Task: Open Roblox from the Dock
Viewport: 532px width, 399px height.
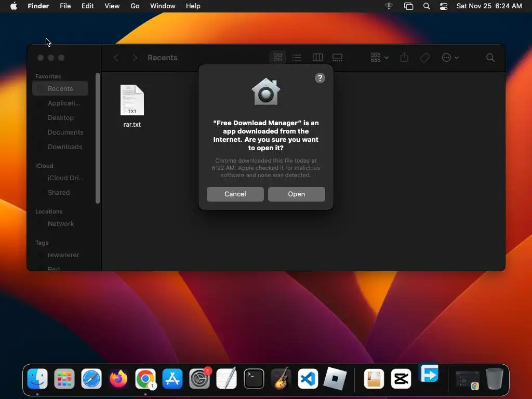Action: 335,378
